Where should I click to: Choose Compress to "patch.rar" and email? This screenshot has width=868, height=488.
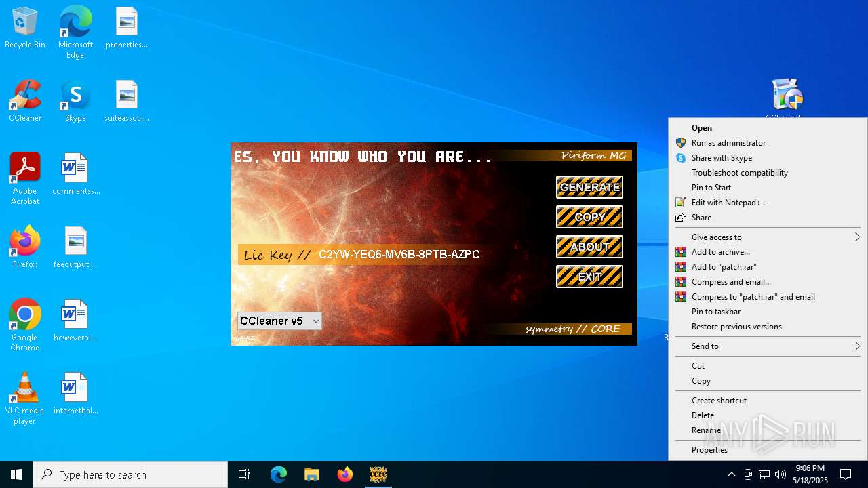click(x=768, y=296)
